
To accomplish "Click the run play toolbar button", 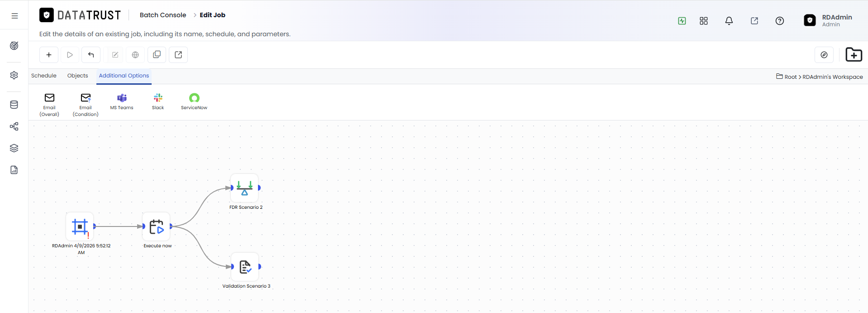I will click(x=70, y=55).
